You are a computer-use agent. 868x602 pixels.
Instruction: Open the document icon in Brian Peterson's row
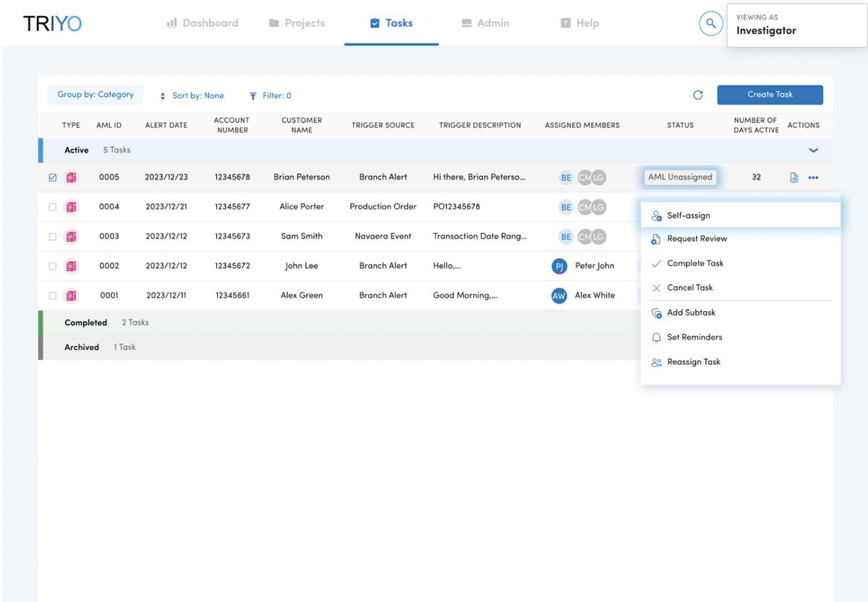pos(793,177)
